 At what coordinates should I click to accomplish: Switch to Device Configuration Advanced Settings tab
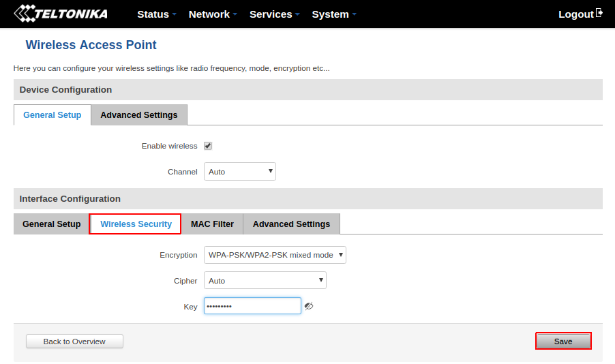139,115
